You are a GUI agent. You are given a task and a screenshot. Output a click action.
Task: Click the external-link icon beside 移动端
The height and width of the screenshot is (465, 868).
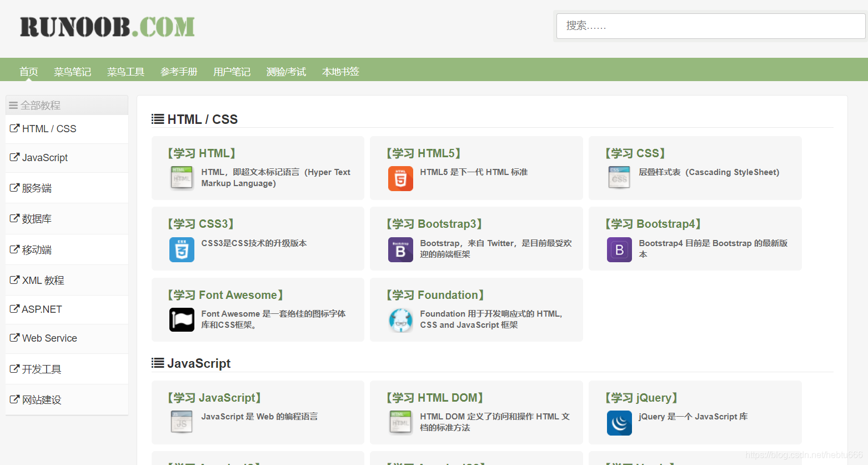pos(14,249)
